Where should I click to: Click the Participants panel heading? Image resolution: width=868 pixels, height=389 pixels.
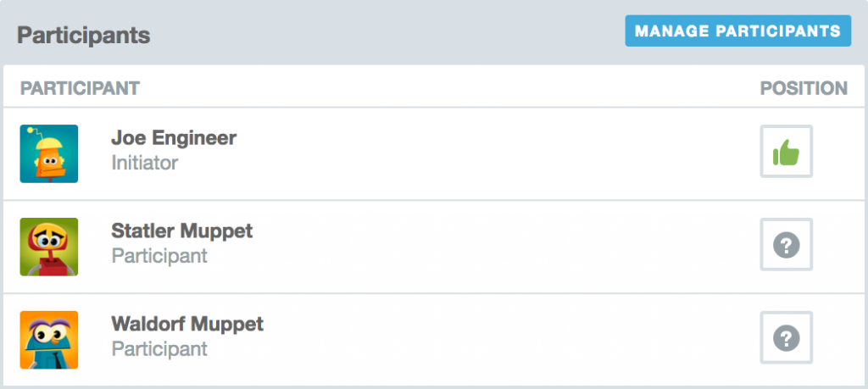tap(83, 36)
